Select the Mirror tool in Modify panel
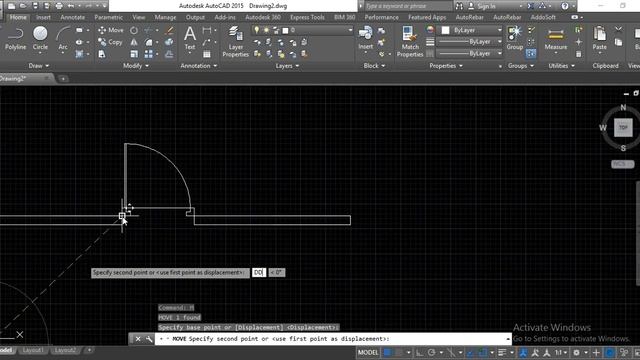Viewport: 640px width, 360px height. [x=134, y=42]
